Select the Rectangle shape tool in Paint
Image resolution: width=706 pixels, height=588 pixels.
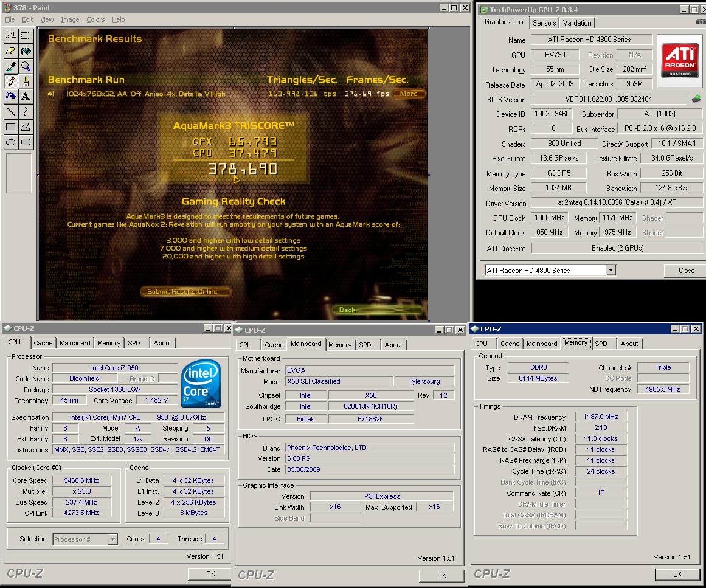11,127
